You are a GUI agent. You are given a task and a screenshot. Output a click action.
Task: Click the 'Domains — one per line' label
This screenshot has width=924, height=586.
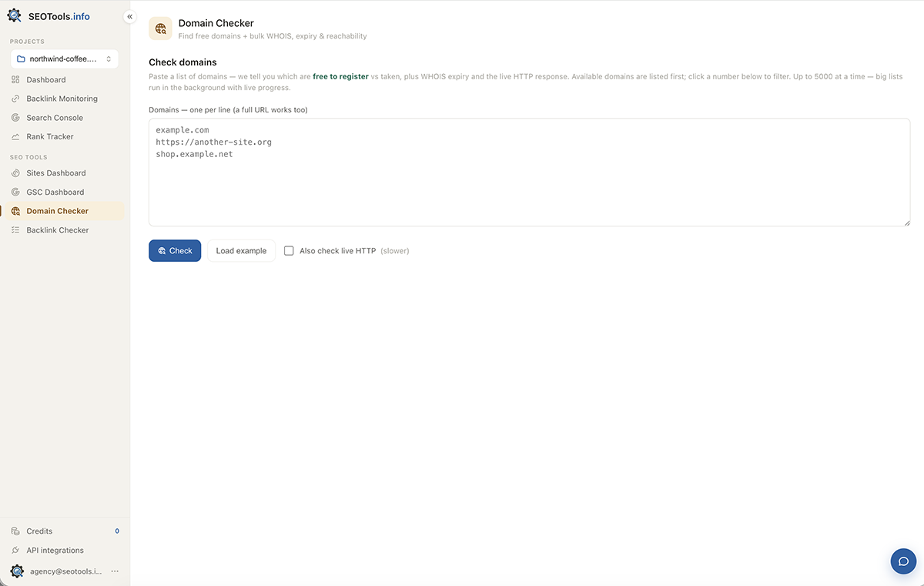[228, 110]
